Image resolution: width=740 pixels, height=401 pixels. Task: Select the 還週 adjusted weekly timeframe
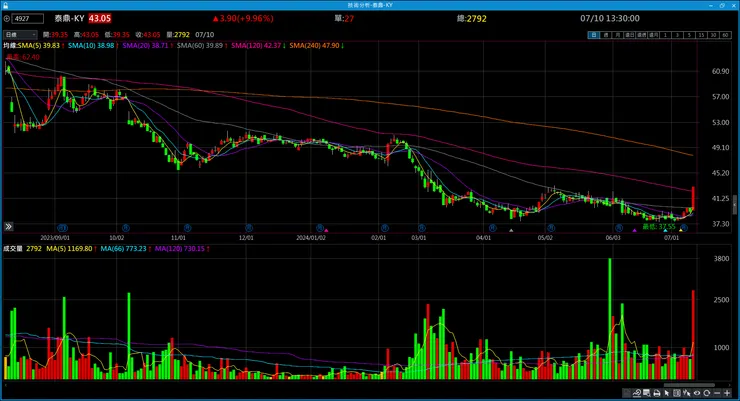[x=641, y=35]
